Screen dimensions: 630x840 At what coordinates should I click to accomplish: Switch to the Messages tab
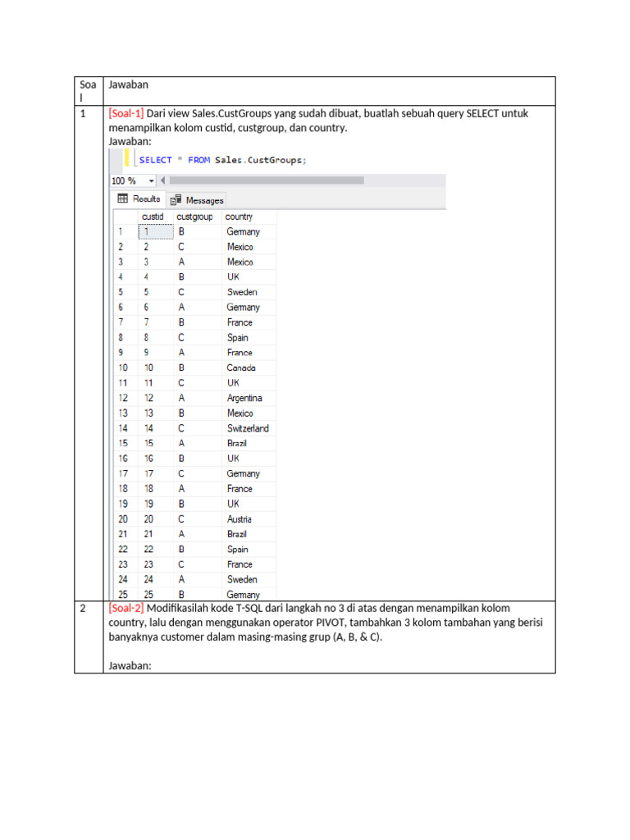pyautogui.click(x=197, y=200)
